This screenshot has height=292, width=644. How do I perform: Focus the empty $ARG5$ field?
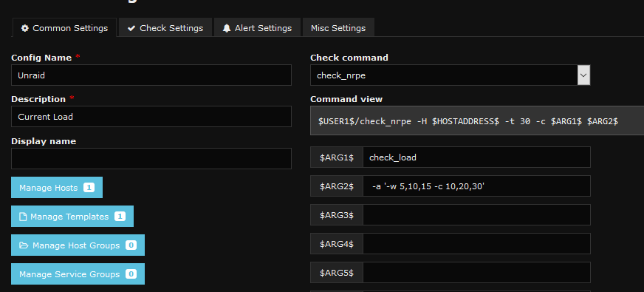tap(476, 273)
